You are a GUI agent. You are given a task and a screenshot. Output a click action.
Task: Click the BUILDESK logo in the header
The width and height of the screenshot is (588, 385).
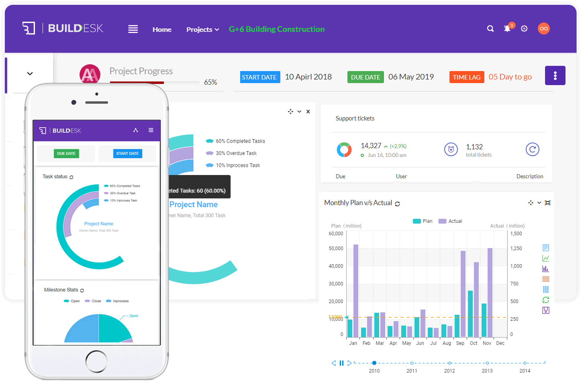tap(63, 28)
